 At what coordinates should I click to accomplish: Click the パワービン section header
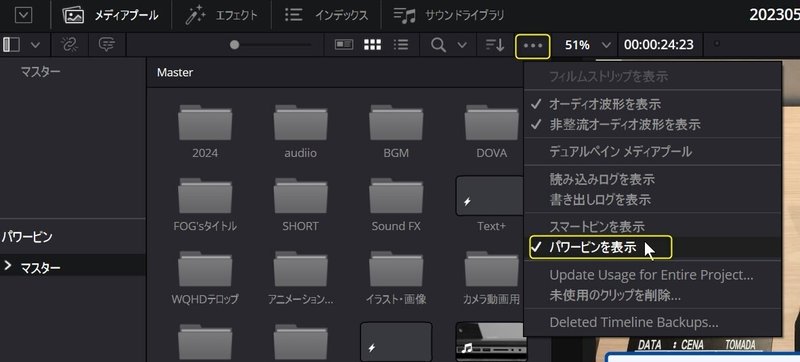pos(27,237)
